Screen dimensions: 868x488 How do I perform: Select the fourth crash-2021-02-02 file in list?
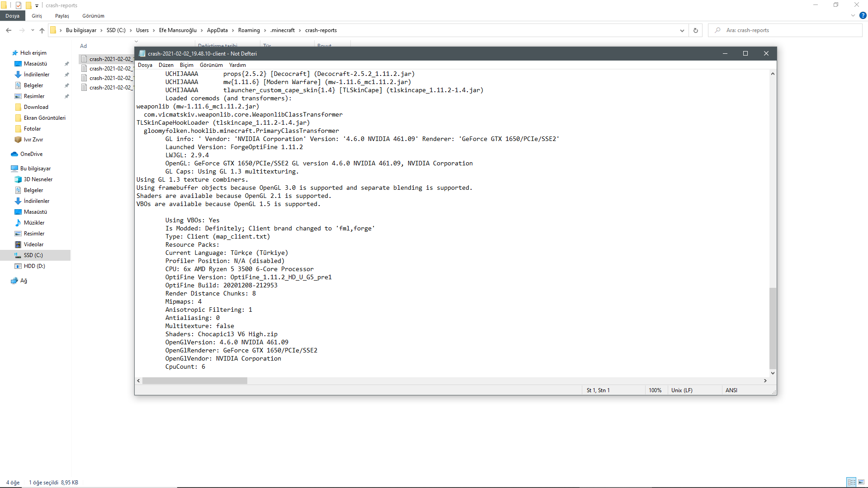point(107,88)
